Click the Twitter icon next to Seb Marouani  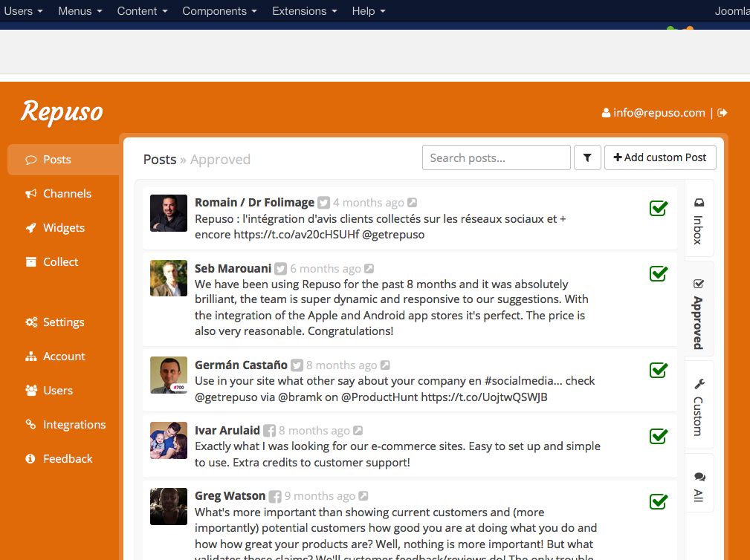tap(281, 269)
